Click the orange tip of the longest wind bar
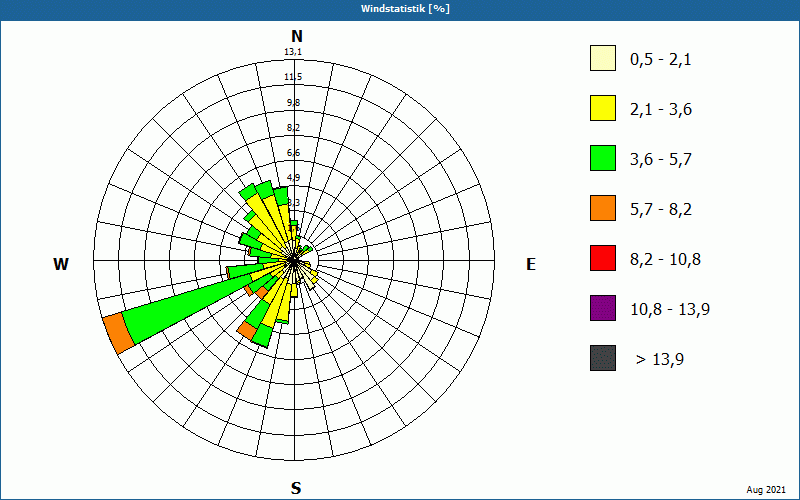Viewport: 800px width, 500px height. (118, 333)
